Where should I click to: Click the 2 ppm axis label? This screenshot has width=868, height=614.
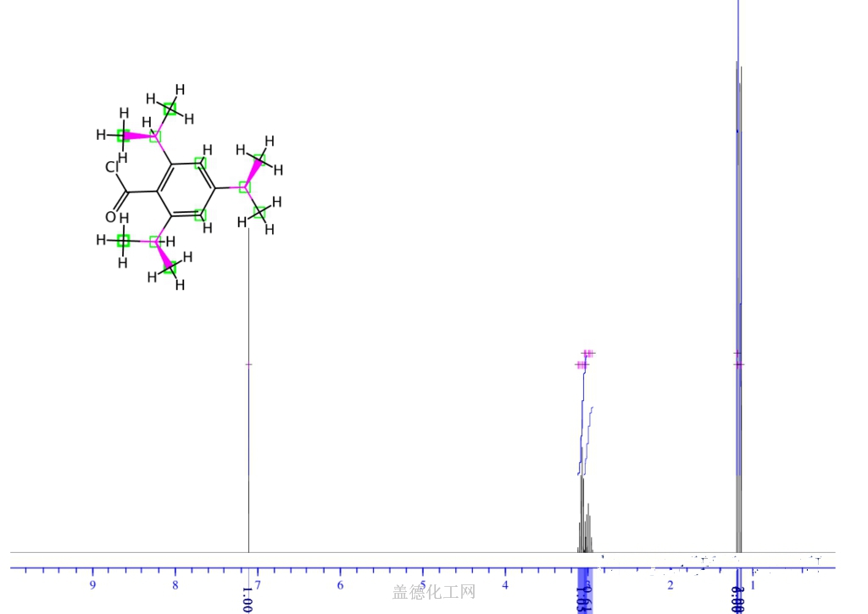tap(670, 586)
